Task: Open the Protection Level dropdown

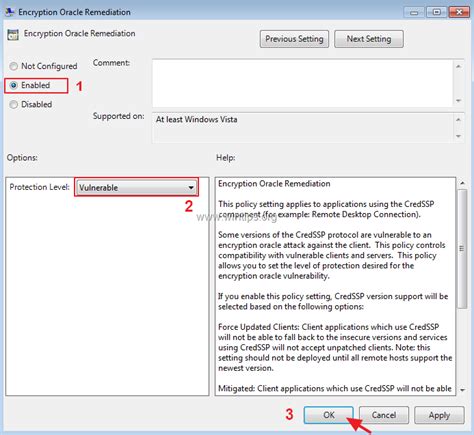Action: (x=136, y=187)
